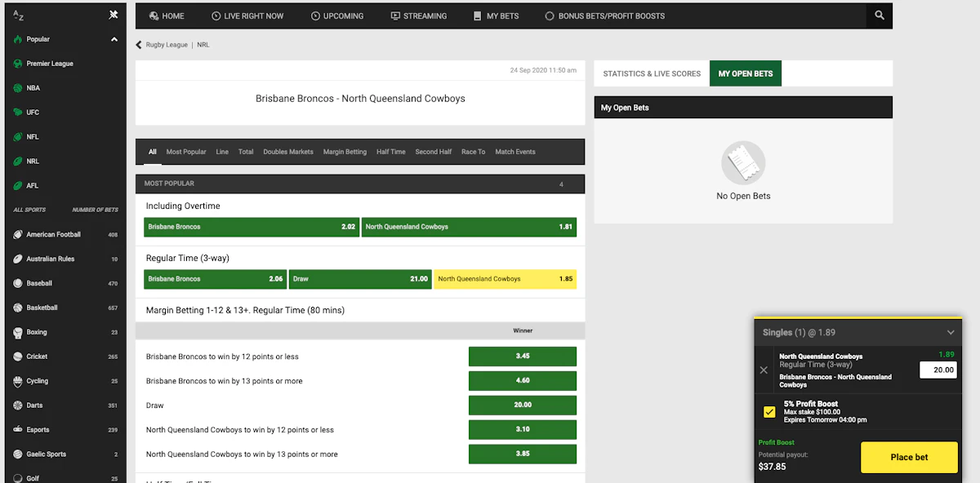980x483 pixels.
Task: Click the A-Z sort icon in sidebar
Action: pyautogui.click(x=19, y=16)
